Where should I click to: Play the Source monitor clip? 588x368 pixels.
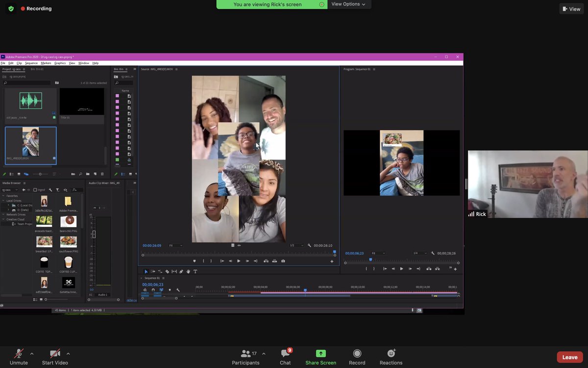239,261
